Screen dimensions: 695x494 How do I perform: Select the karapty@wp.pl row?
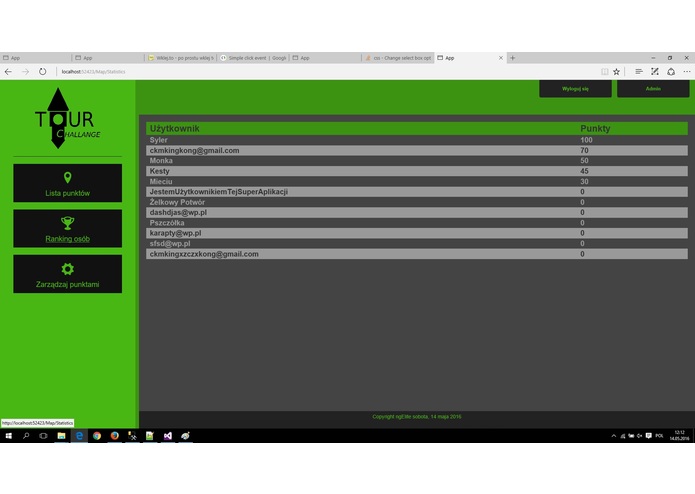[x=417, y=233]
